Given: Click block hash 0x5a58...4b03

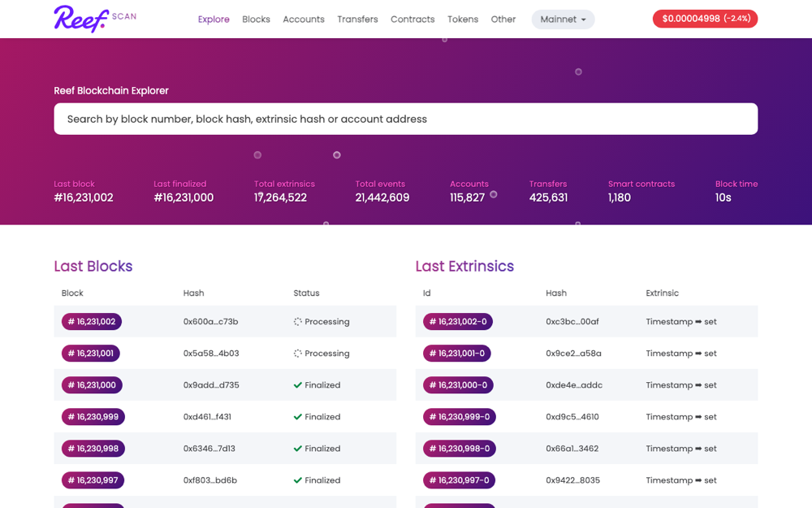Looking at the screenshot, I should (211, 353).
